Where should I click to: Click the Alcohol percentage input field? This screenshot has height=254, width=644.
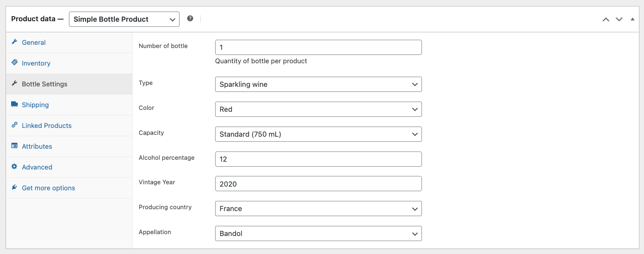point(318,159)
